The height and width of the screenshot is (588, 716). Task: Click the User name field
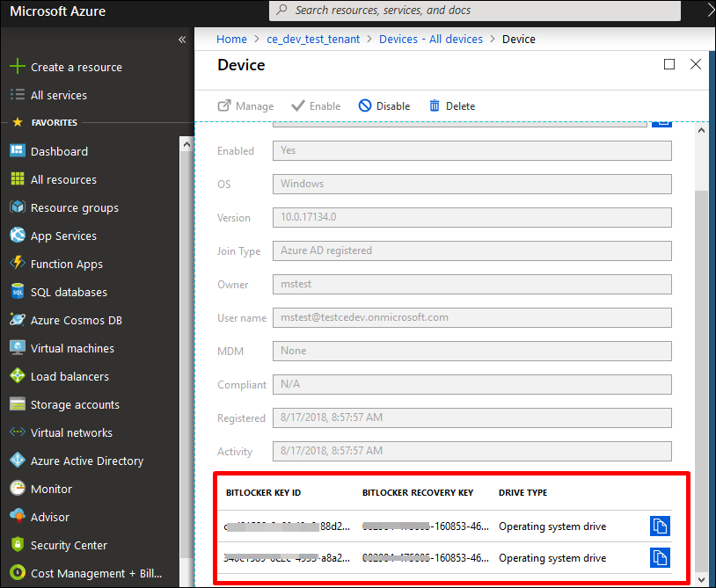[x=472, y=317]
